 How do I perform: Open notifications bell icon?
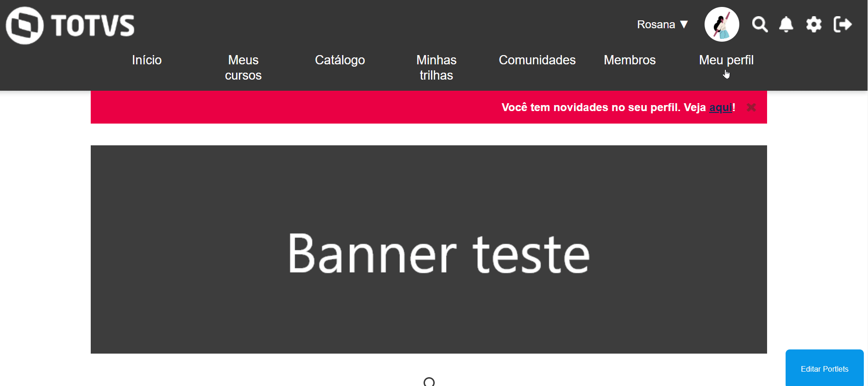(x=786, y=24)
